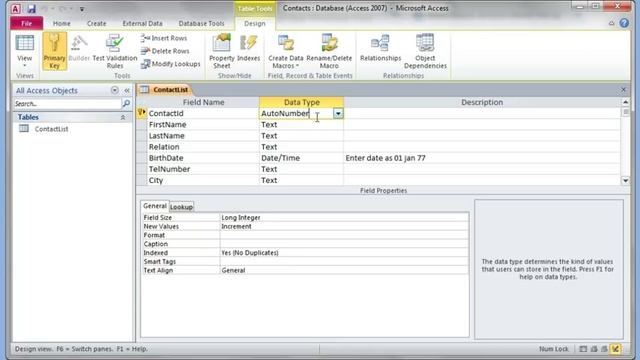Click the Save icon in quick access toolbar
The image size is (640, 360).
click(x=31, y=8)
